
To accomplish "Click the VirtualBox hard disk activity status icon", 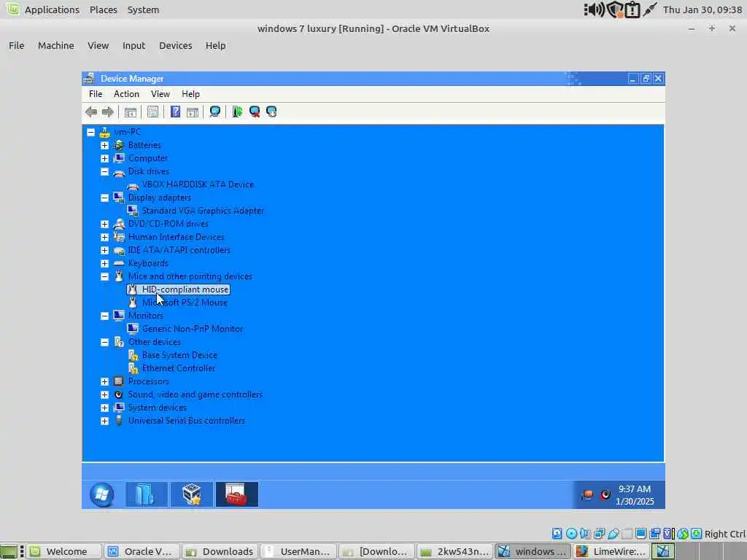I will (x=557, y=533).
